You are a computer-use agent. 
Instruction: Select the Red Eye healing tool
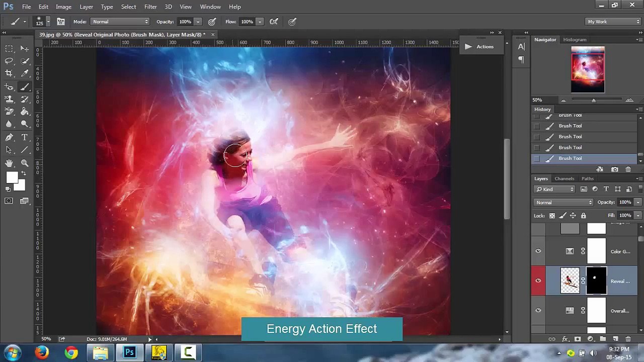point(9,87)
